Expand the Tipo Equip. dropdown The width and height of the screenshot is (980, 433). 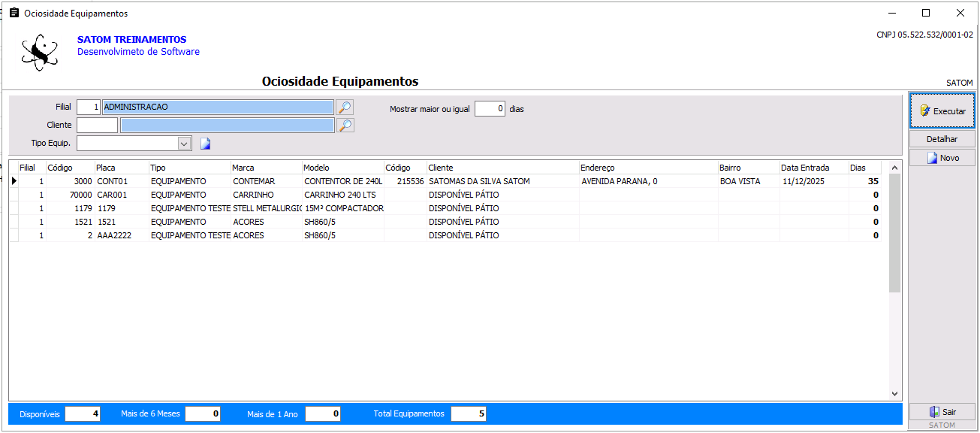point(184,144)
